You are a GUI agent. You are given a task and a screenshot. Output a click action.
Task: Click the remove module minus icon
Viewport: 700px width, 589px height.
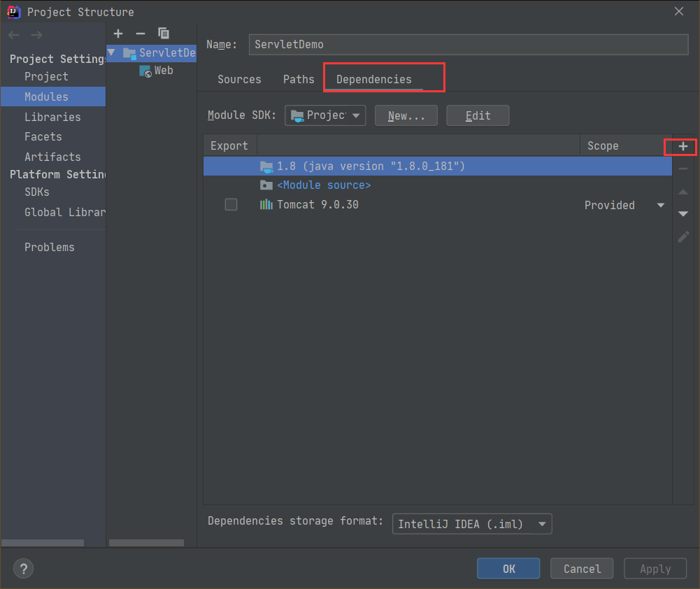coord(140,34)
